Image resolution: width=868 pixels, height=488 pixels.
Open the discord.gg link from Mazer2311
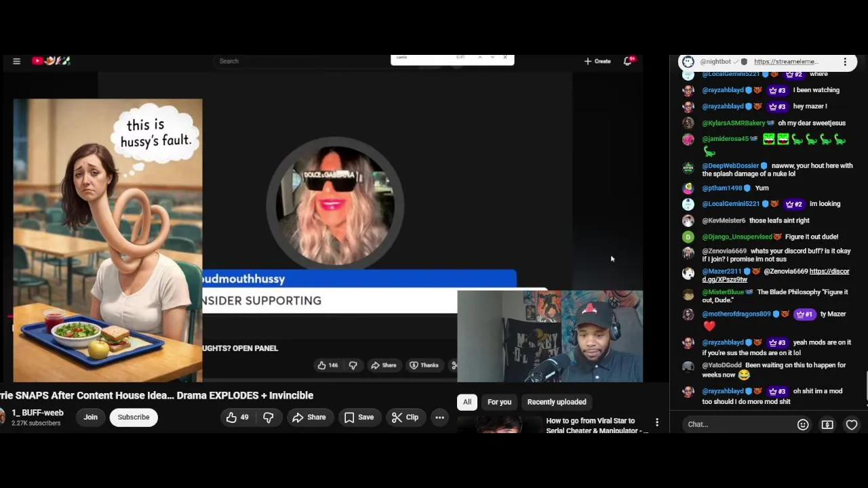pyautogui.click(x=776, y=275)
